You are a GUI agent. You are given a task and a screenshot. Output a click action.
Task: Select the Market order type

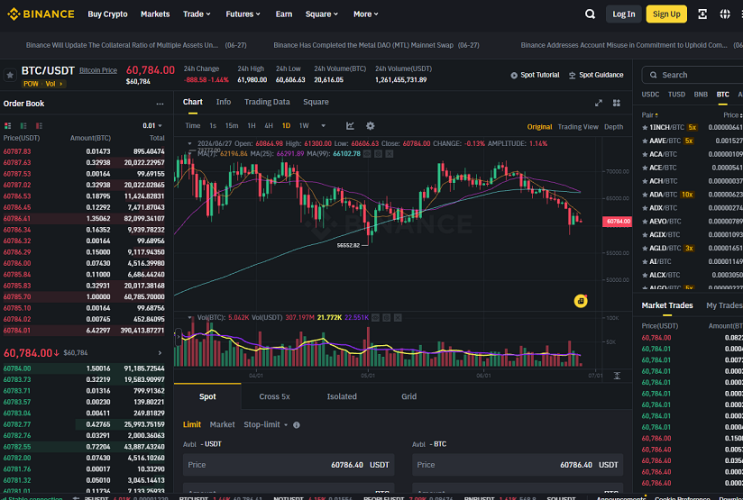point(222,425)
